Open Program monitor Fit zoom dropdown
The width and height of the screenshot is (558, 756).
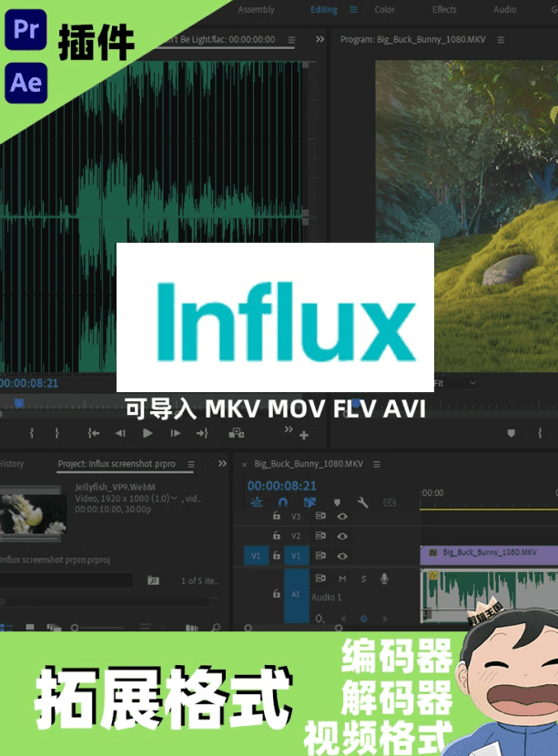coord(456,383)
